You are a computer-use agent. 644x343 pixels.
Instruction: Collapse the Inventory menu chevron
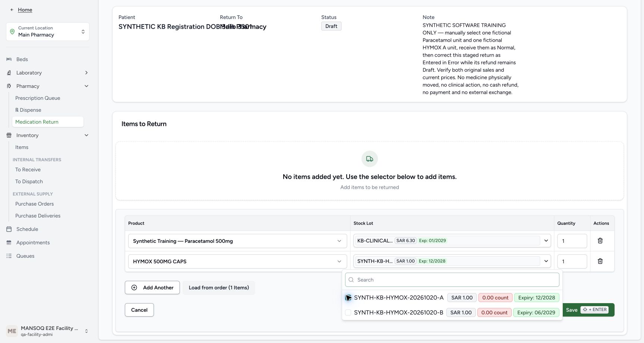coord(86,135)
